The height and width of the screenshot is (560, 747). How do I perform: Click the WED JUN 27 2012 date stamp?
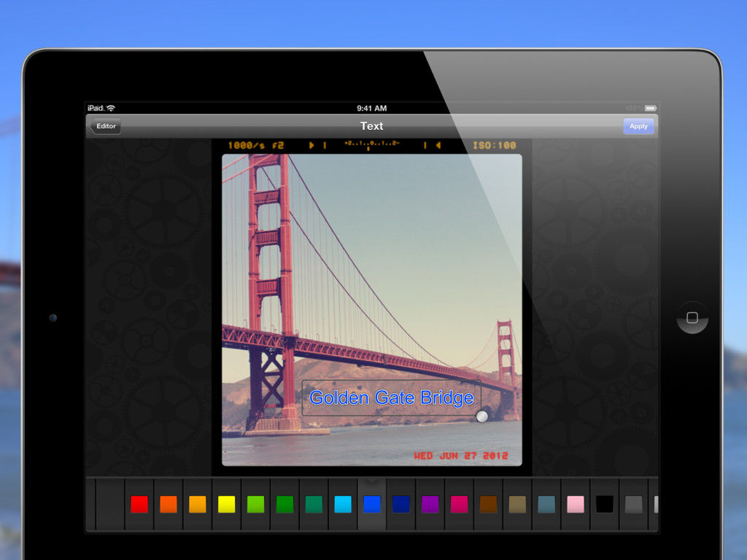coord(461,456)
